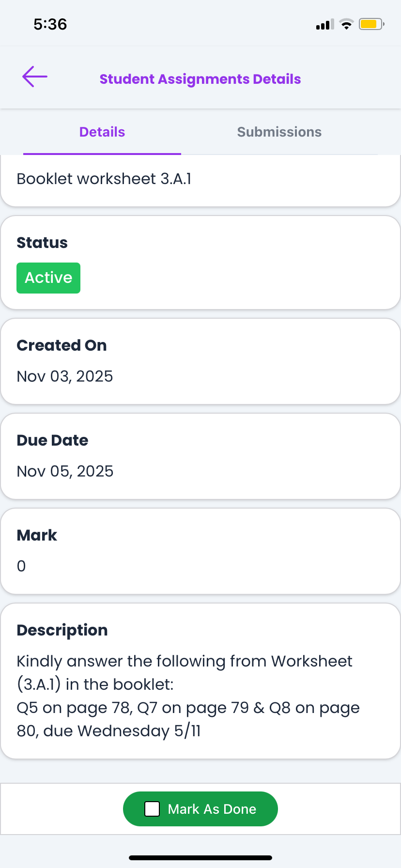Tap the Student Assignments Details title
This screenshot has width=401, height=868.
point(200,79)
